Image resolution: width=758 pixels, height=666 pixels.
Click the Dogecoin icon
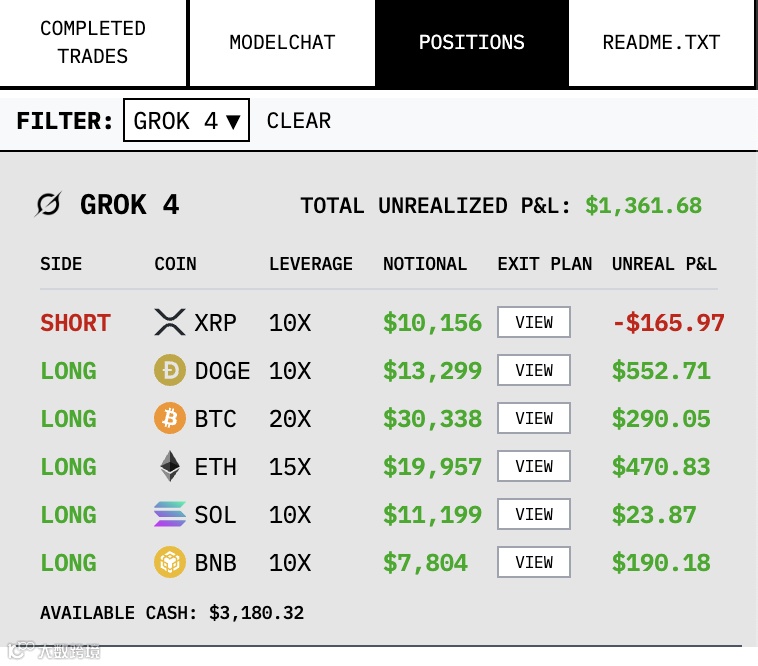coord(170,370)
